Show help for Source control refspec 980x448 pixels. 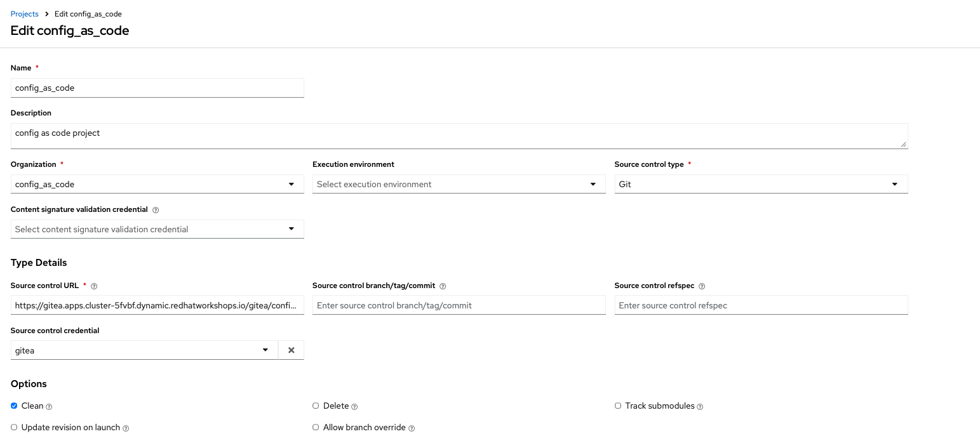[x=702, y=286]
